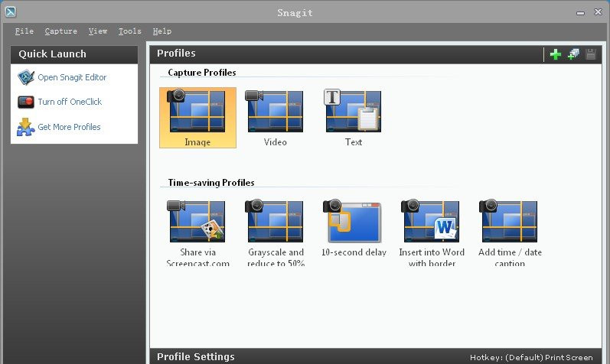Open the File menu
Viewport: 610px width, 364px height.
tap(24, 31)
